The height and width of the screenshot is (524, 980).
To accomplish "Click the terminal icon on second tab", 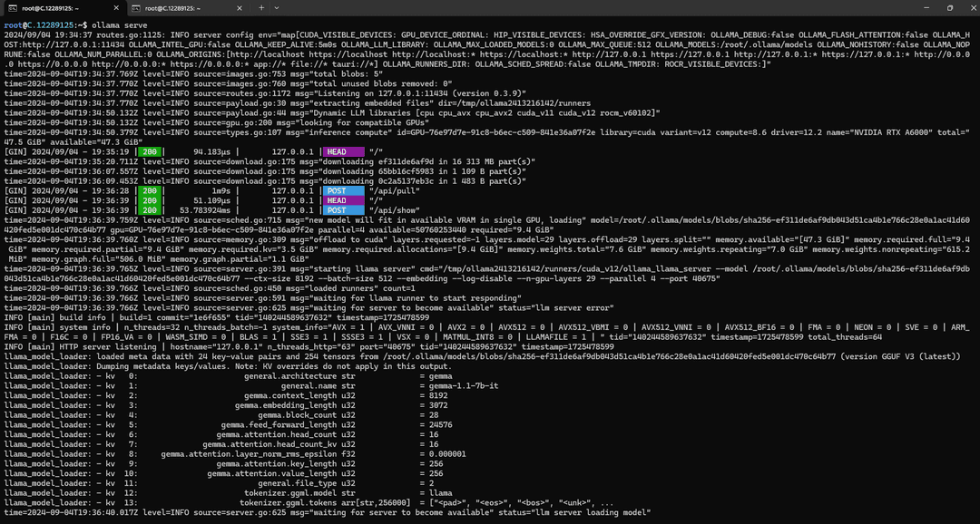I will [136, 8].
